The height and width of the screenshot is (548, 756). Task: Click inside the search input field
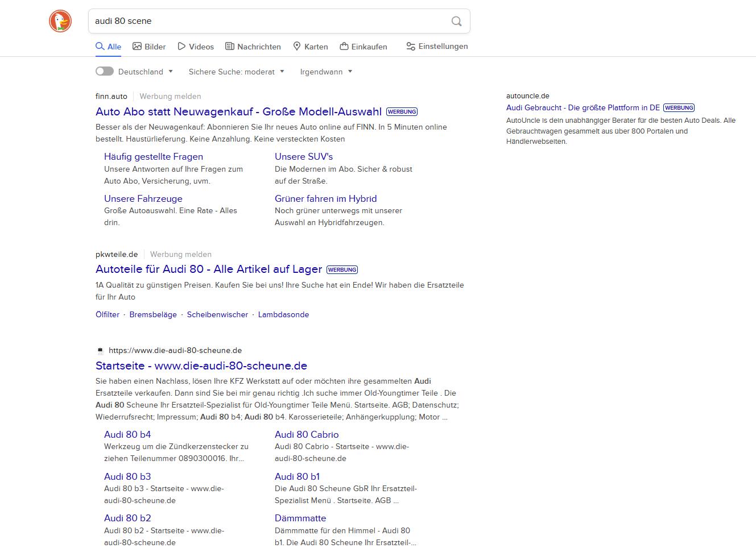[267, 21]
